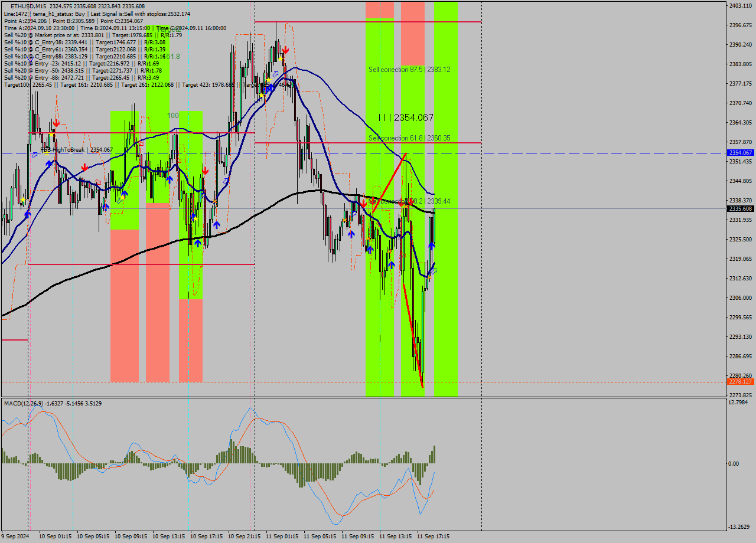
Task: Click the large '| | | 2354.067' label
Action: pyautogui.click(x=406, y=117)
